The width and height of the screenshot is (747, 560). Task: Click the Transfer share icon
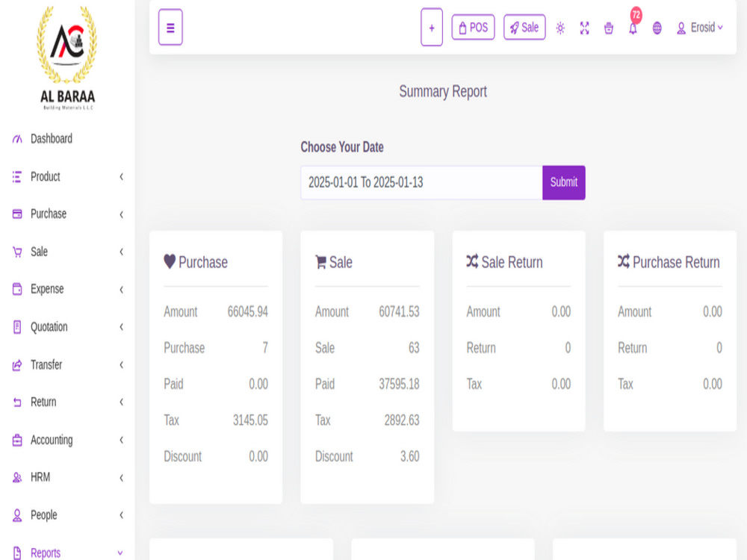(17, 365)
